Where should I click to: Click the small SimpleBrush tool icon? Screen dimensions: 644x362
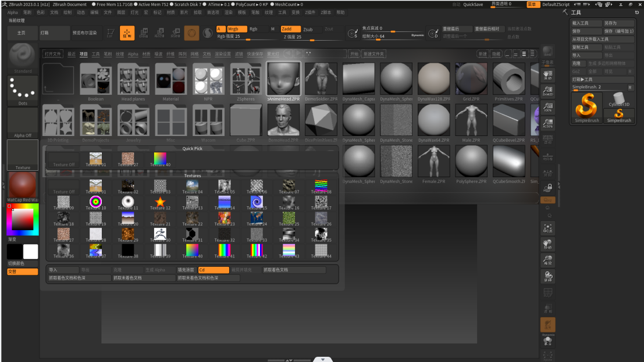618,115
